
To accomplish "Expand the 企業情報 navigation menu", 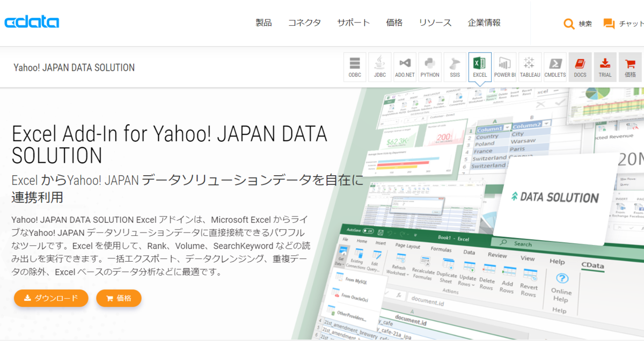I will [x=484, y=23].
